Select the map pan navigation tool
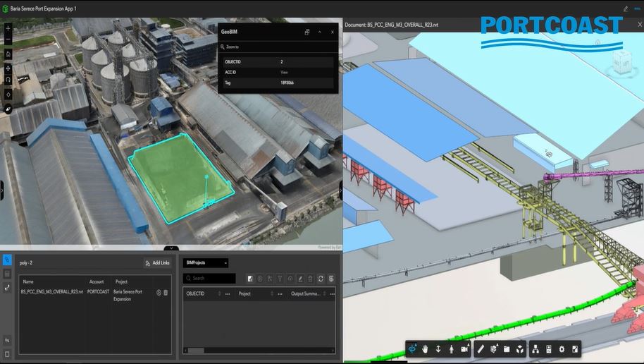Image resolution: width=644 pixels, height=364 pixels. [x=8, y=68]
